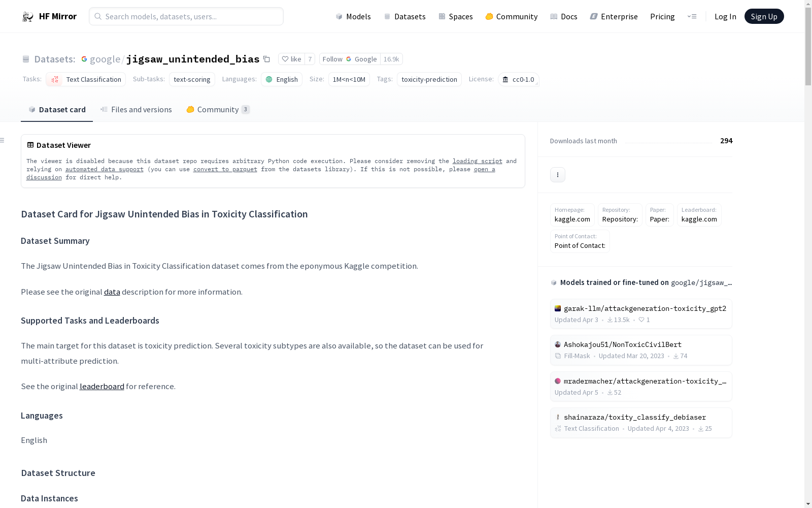
Task: Open the navigation overflow menu icon
Action: coord(692,17)
